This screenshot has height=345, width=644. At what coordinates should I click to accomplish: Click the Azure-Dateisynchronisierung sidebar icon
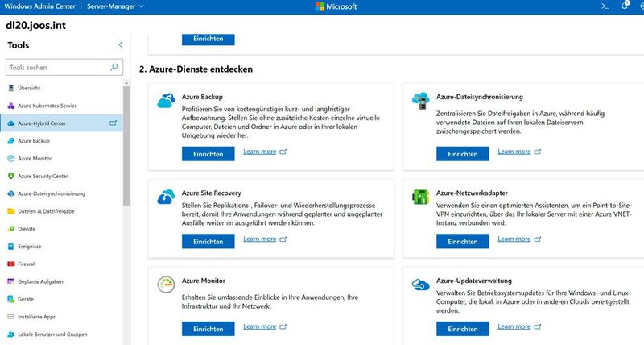pos(11,193)
